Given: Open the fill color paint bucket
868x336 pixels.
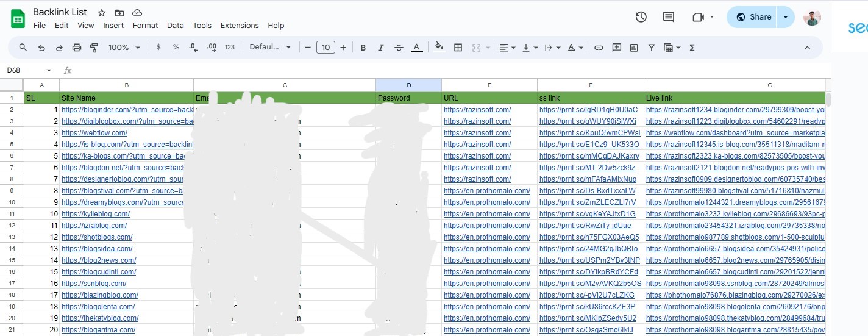Looking at the screenshot, I should (x=439, y=48).
